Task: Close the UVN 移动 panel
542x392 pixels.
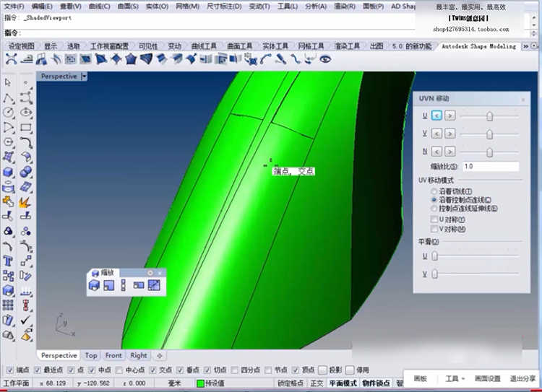Action: pos(523,100)
